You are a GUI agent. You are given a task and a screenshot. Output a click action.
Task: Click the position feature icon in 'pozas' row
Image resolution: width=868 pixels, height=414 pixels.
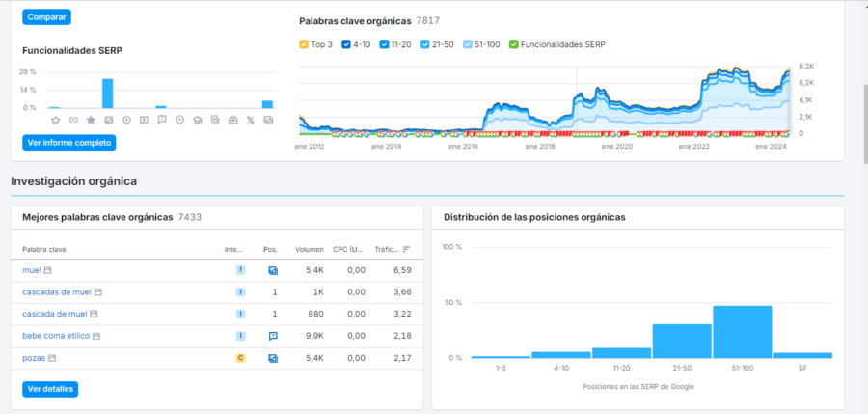pyautogui.click(x=273, y=358)
